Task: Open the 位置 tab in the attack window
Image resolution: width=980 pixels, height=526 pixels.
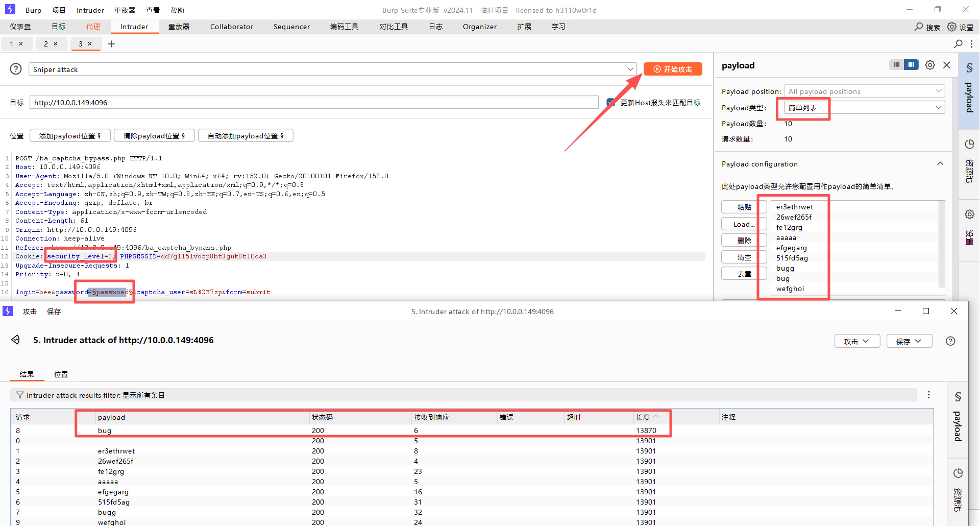Action: [x=61, y=374]
